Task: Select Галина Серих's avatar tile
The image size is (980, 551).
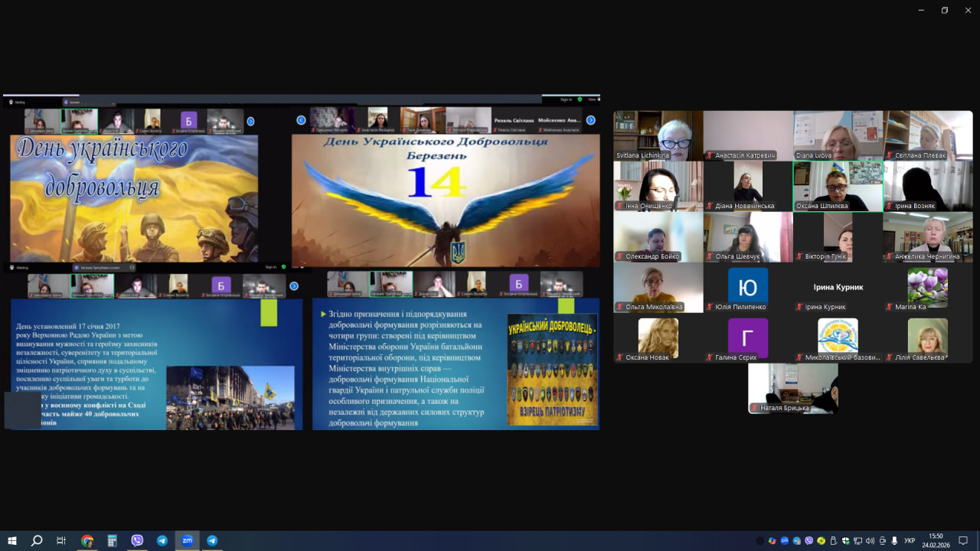Action: pyautogui.click(x=747, y=338)
